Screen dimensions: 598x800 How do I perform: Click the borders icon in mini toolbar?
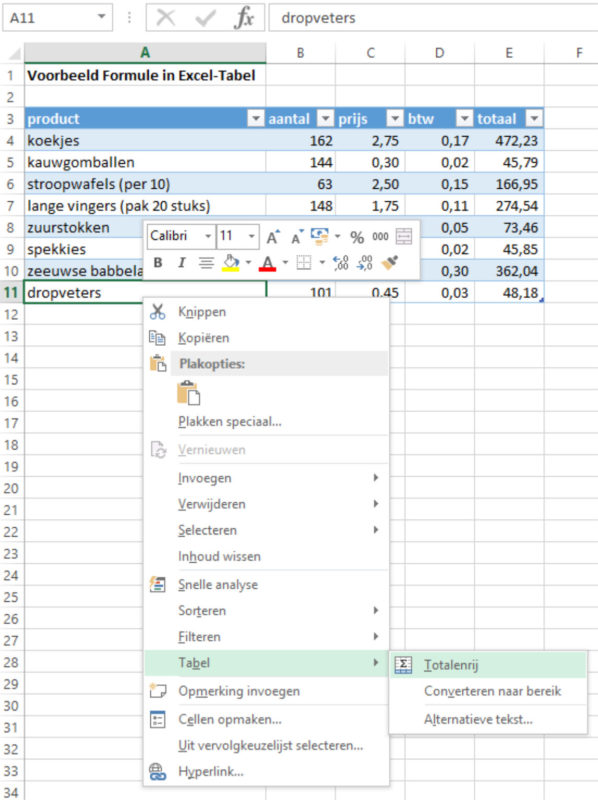point(304,263)
